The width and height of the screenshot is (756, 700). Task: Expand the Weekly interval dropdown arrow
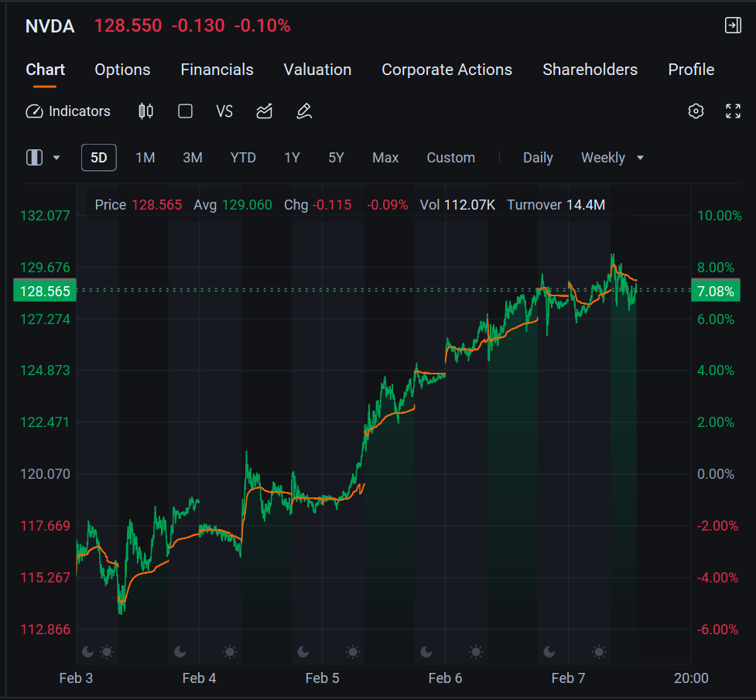click(x=640, y=158)
